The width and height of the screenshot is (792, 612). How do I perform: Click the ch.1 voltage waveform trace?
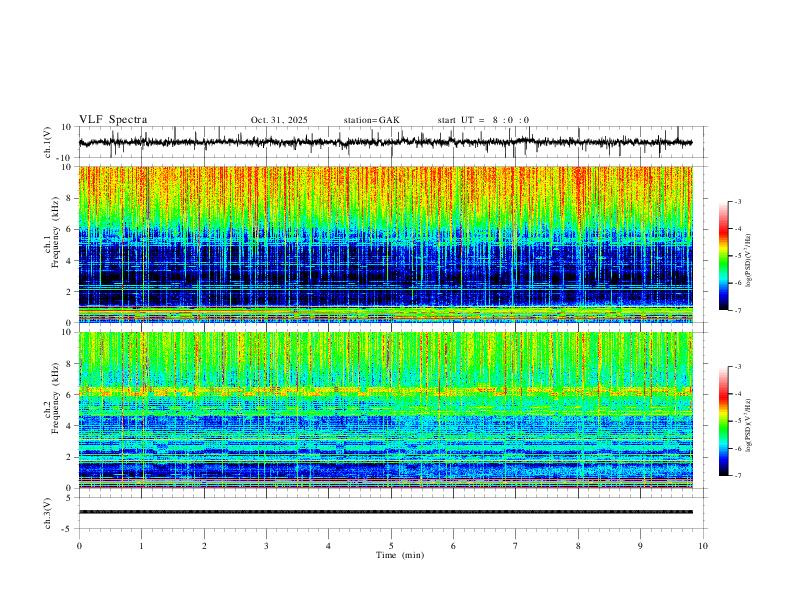click(x=385, y=142)
